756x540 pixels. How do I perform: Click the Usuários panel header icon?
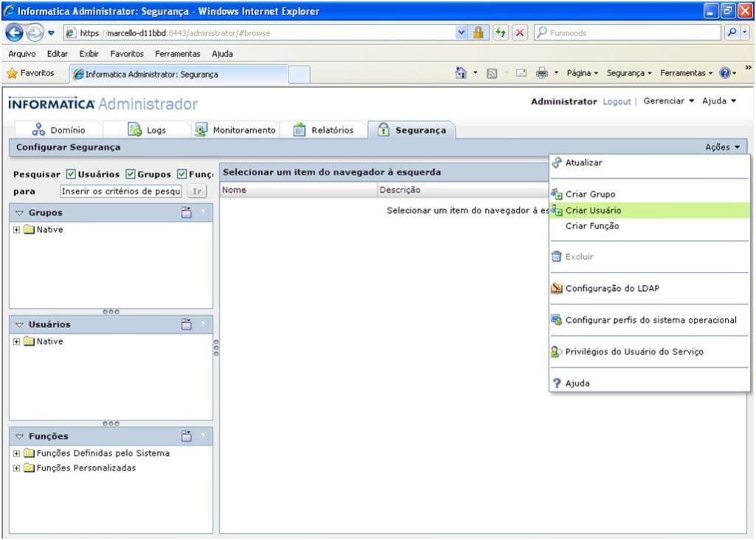[x=187, y=324]
